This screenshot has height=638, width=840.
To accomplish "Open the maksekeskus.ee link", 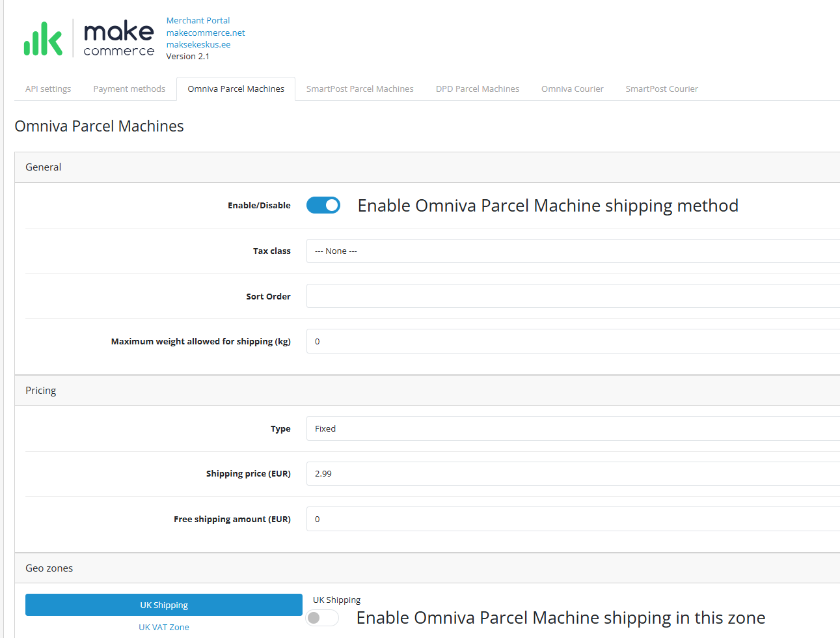I will pyautogui.click(x=198, y=44).
